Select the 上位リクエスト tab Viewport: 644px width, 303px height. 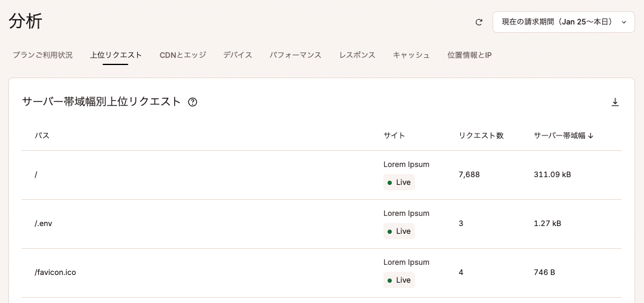pyautogui.click(x=116, y=55)
